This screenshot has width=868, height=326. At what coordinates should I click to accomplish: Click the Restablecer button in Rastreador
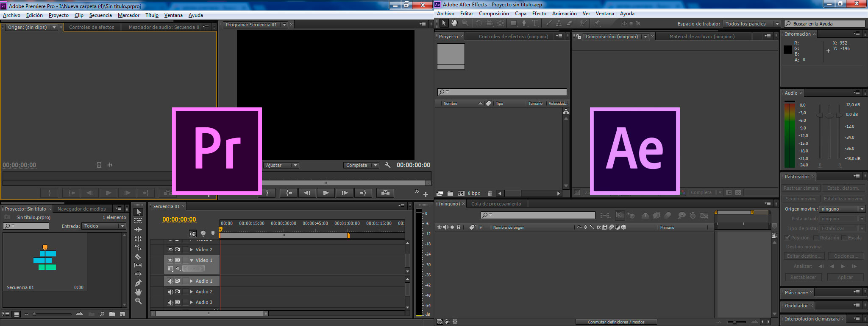click(x=803, y=277)
